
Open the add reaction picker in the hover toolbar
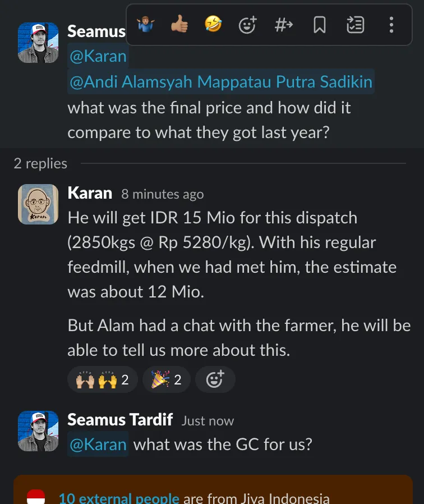[x=247, y=25]
